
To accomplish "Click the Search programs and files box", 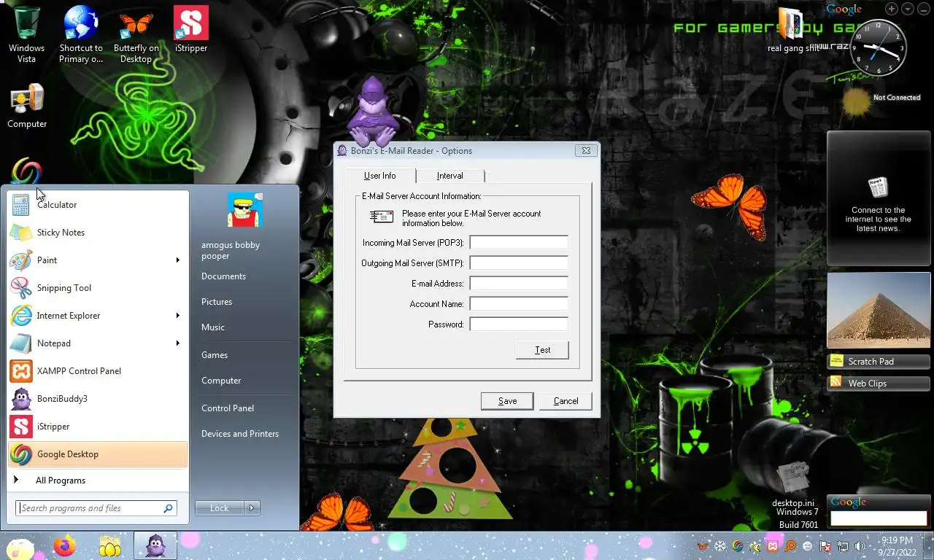I will [96, 508].
